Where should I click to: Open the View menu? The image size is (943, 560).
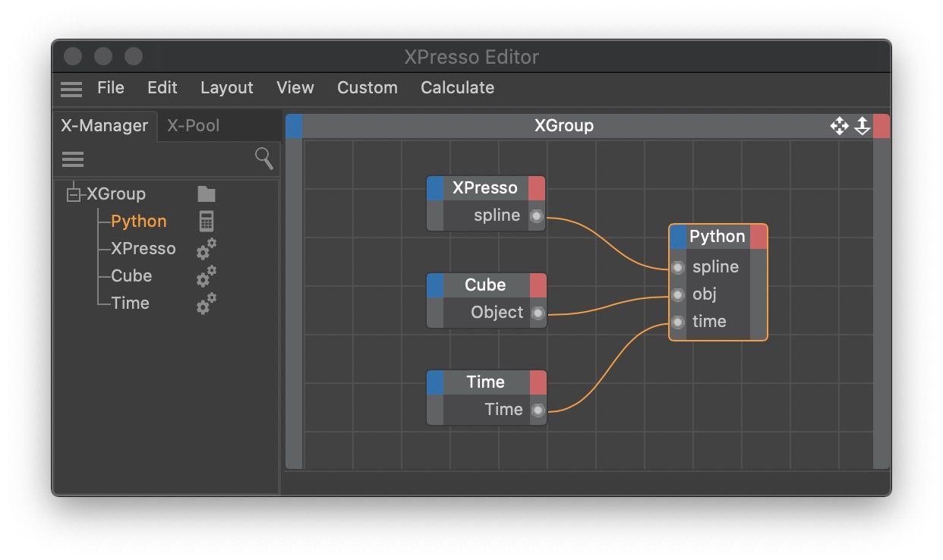295,88
